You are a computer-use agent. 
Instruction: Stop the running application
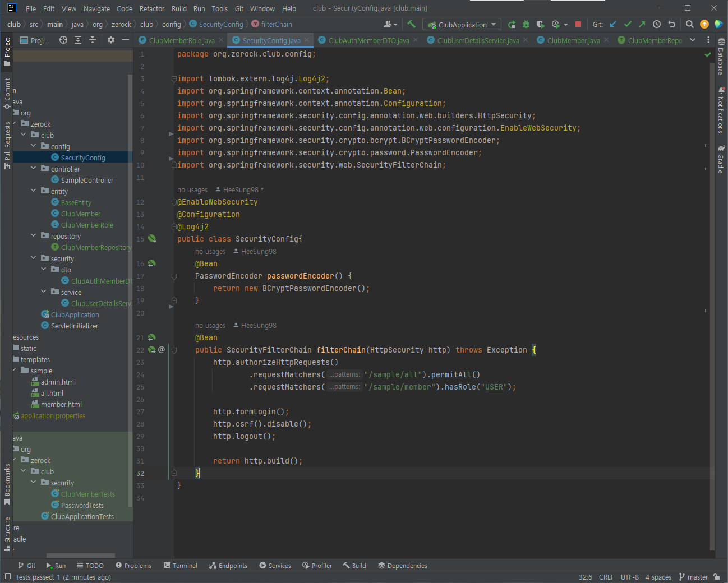tap(578, 24)
